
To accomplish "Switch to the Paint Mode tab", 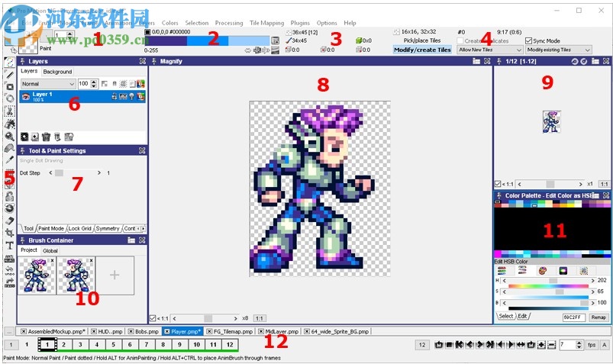I will pyautogui.click(x=52, y=228).
